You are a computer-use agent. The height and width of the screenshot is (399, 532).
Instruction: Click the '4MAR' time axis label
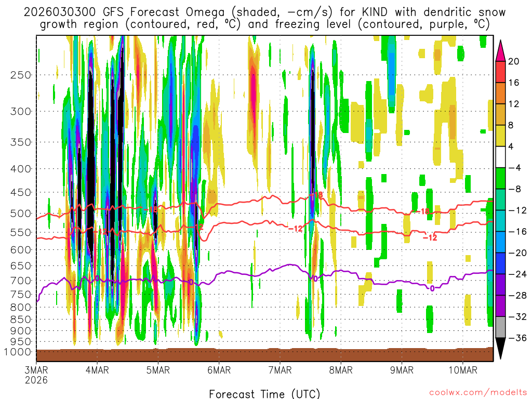click(97, 370)
